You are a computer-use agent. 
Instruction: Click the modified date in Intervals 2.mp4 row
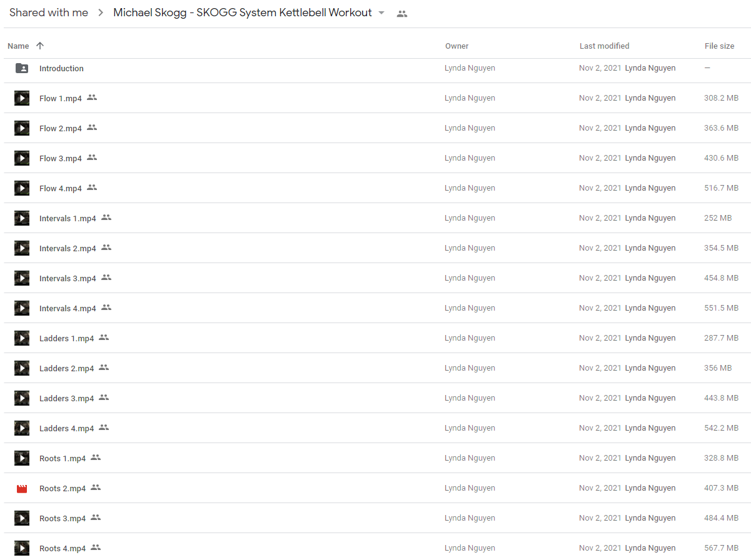click(x=600, y=248)
